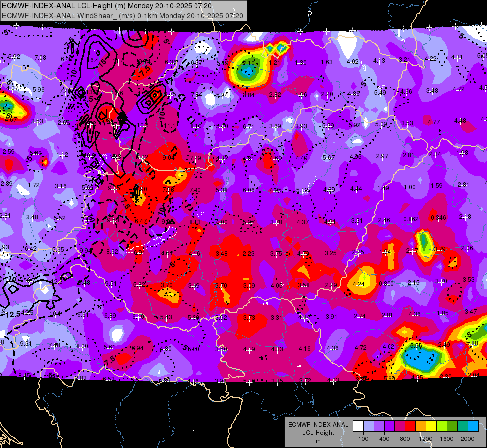Click the wind shear value '2.49'
The height and width of the screenshot is (448, 487).
(x=444, y=344)
